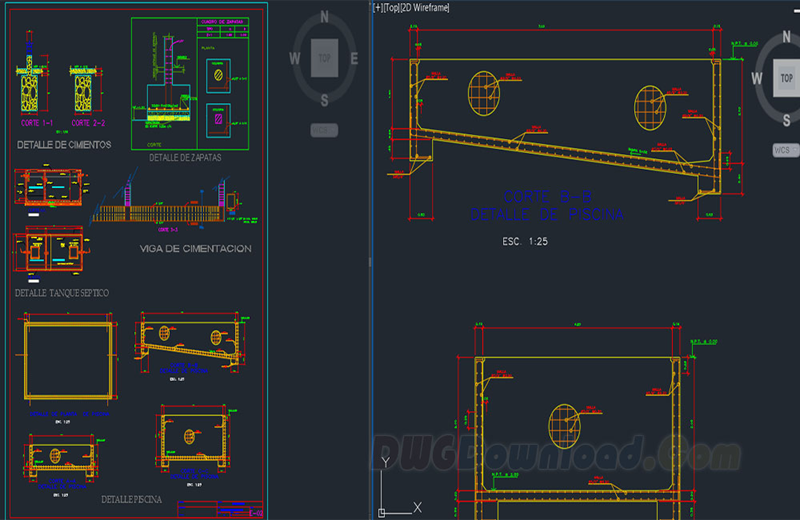The width and height of the screenshot is (800, 520).
Task: Open the [+] viewport controls menu
Action: click(378, 8)
